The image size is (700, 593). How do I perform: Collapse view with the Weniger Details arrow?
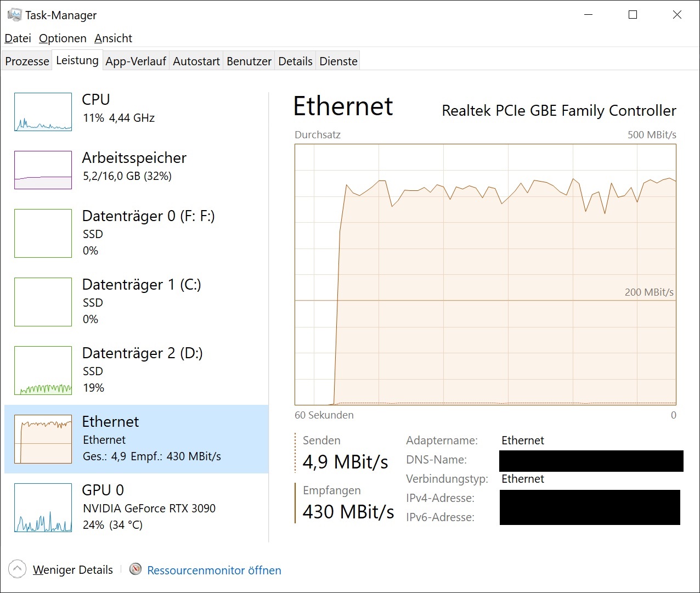17,569
